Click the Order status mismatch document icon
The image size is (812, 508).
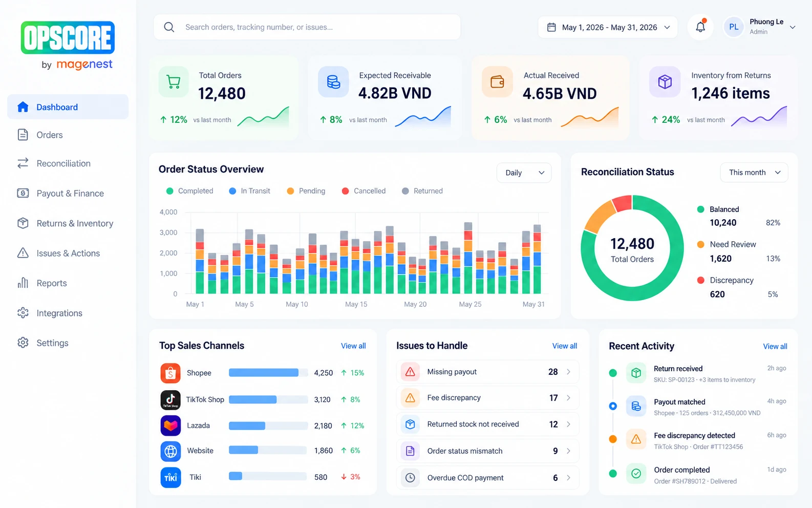[x=410, y=451]
